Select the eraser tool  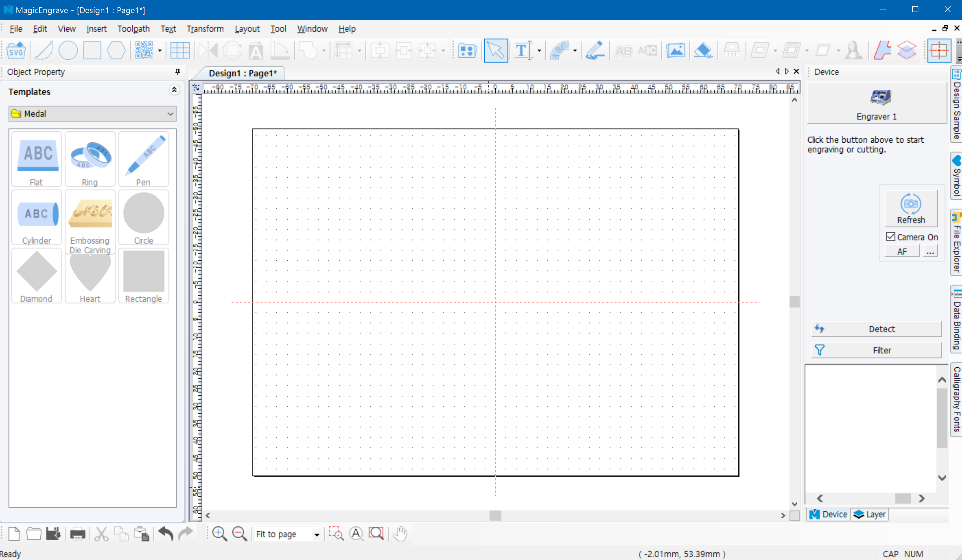703,50
